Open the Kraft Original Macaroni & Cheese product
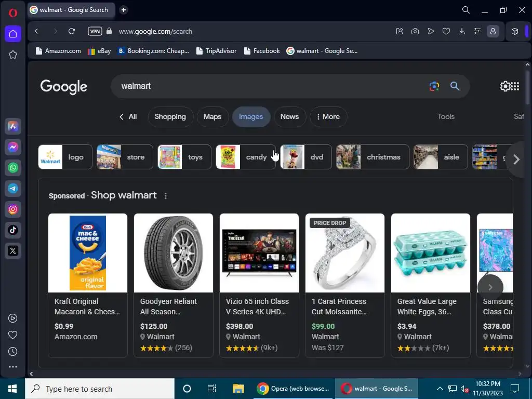This screenshot has width=532, height=399. point(87,285)
